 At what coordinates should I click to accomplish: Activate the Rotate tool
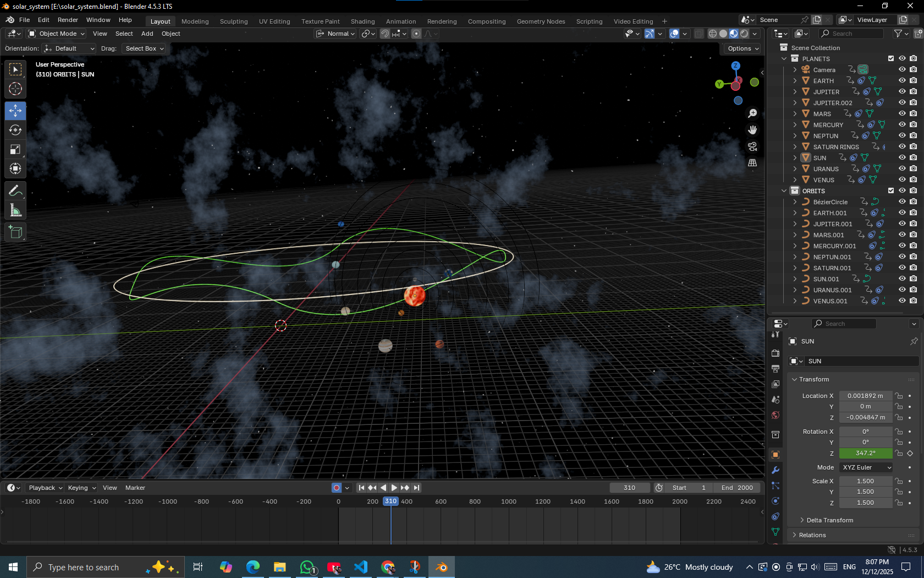[15, 130]
